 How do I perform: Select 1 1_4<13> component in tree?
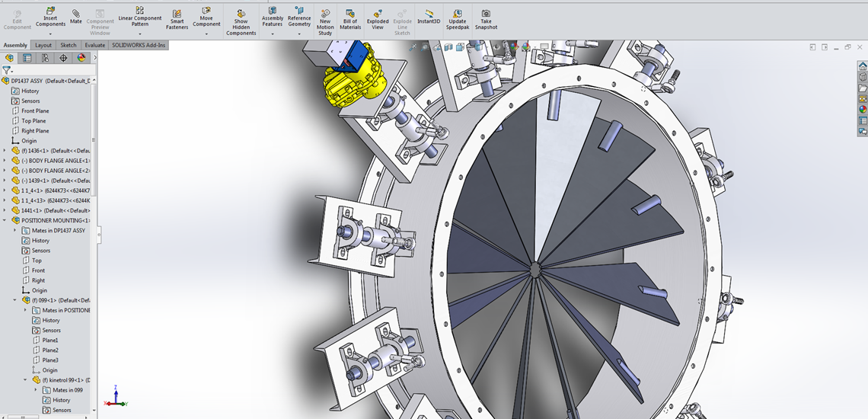pyautogui.click(x=52, y=200)
